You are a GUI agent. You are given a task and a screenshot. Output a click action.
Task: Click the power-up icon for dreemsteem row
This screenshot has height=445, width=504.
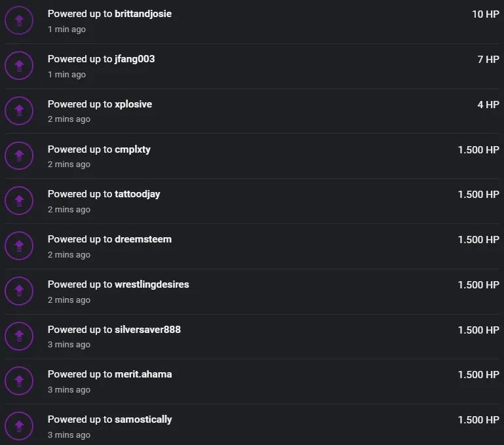tap(19, 246)
